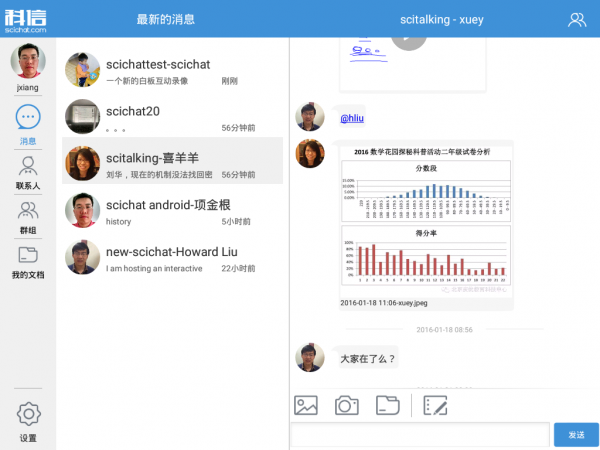
Task: Open Settings (设置) gear icon
Action: 28,414
